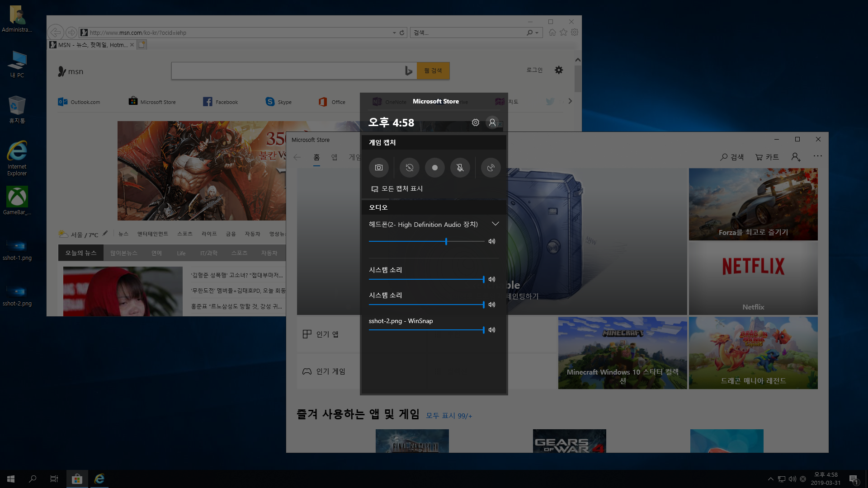
Task: Switch to the 앱 tab in Store
Action: point(334,157)
